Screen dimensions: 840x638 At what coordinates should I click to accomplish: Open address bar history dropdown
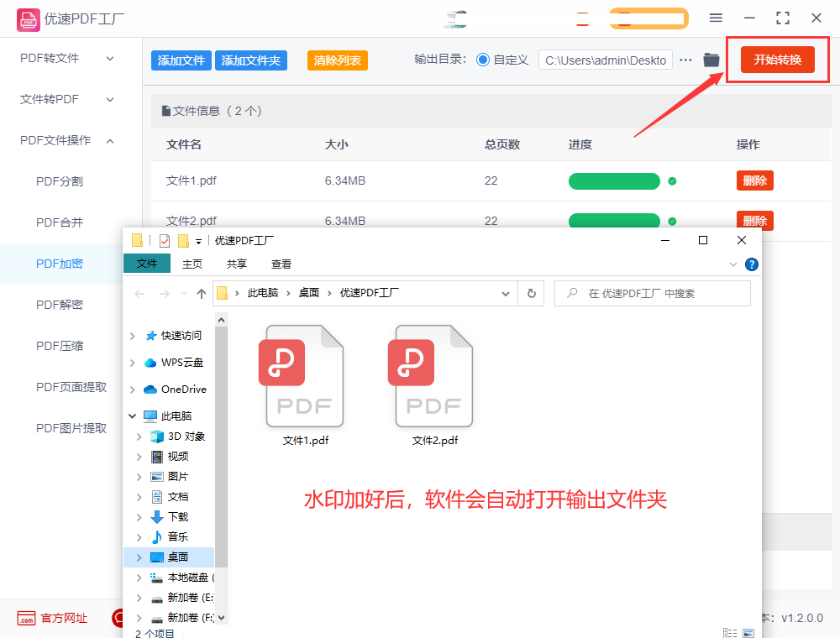pos(505,293)
